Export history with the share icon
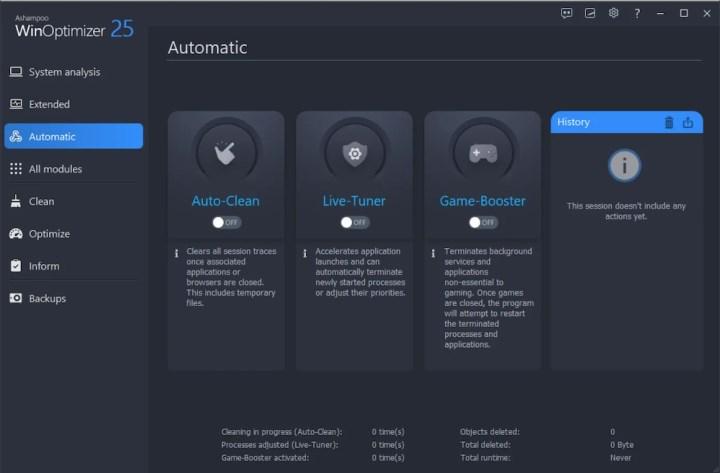 coord(688,123)
